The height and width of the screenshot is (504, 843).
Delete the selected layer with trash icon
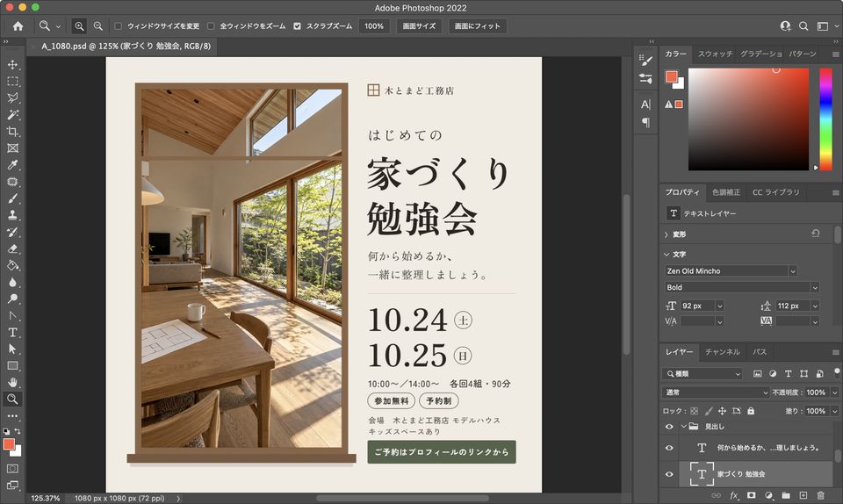[820, 495]
